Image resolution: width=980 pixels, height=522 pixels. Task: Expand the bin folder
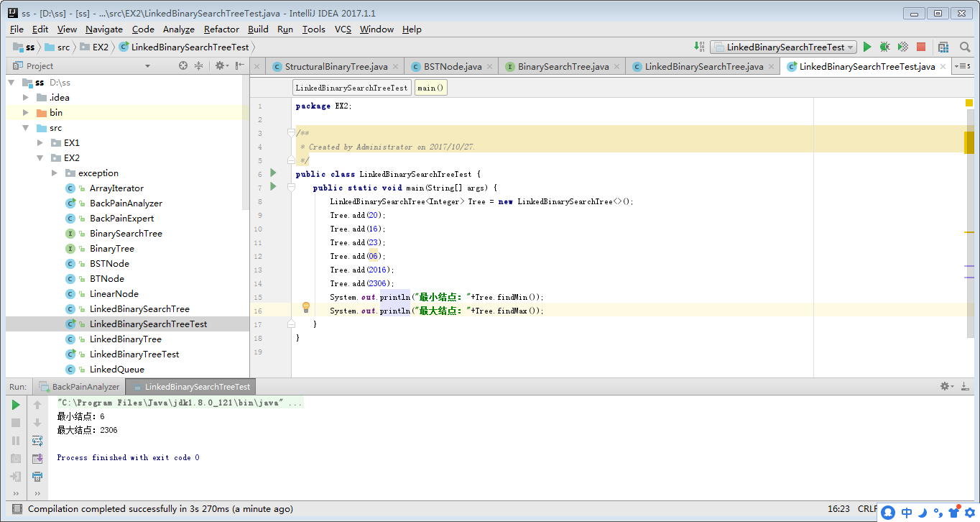(26, 113)
